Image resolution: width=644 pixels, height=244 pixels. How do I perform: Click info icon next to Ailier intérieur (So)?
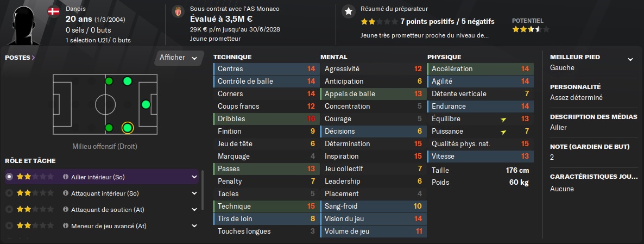65,177
